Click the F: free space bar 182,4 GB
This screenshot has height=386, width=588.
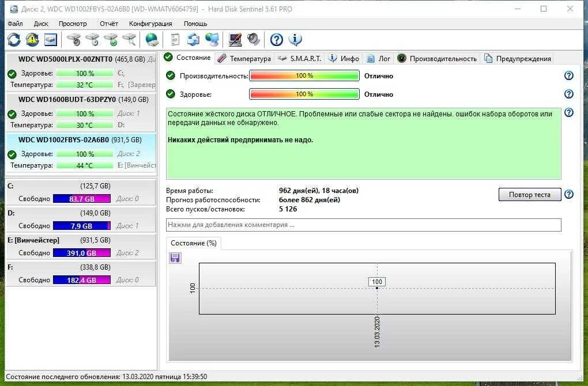pyautogui.click(x=82, y=280)
